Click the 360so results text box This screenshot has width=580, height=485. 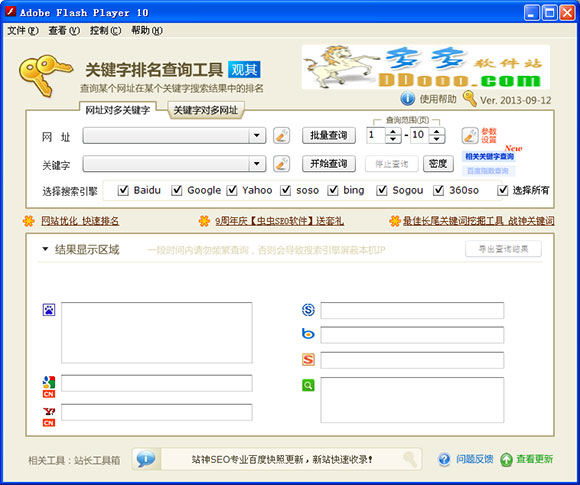tap(412, 400)
